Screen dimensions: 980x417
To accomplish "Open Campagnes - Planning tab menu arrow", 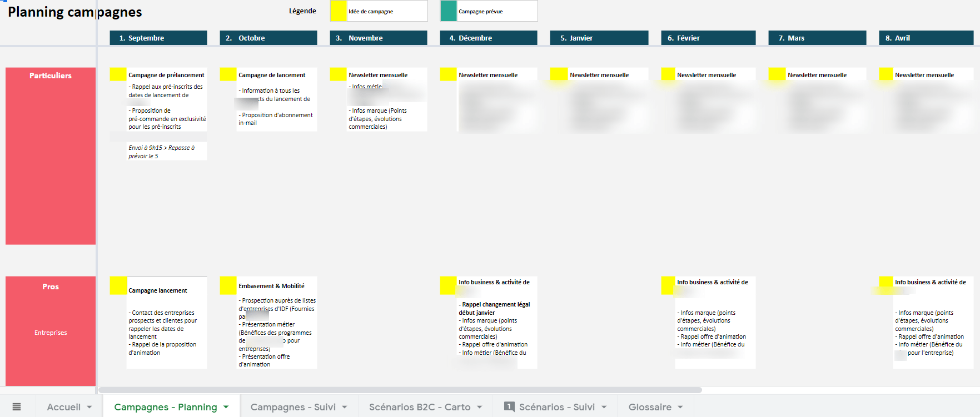I will click(226, 407).
